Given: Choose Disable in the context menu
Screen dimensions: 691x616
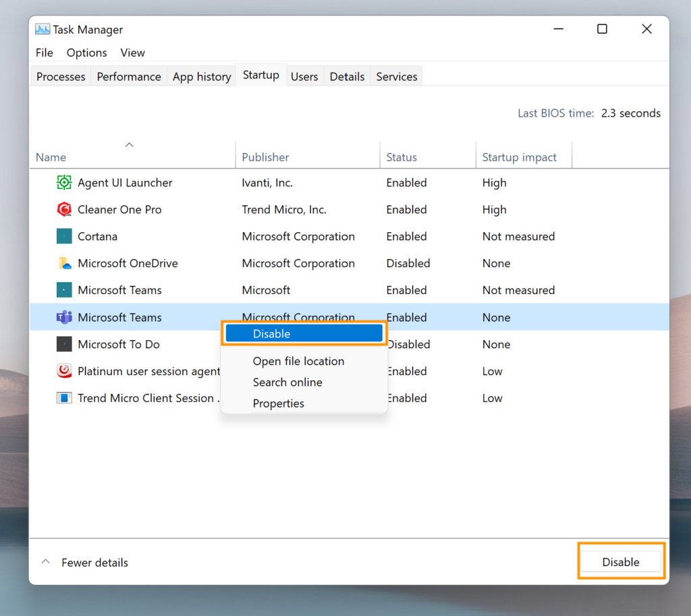Looking at the screenshot, I should point(304,333).
